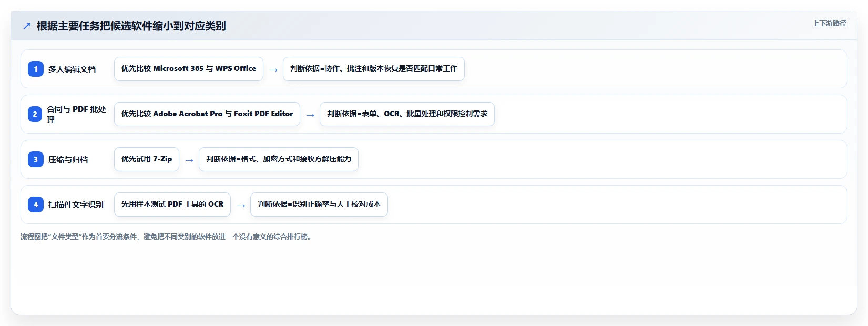Screen dimensions: 868x326
Task: Click the 多人编辑文档 row label
Action: point(72,69)
